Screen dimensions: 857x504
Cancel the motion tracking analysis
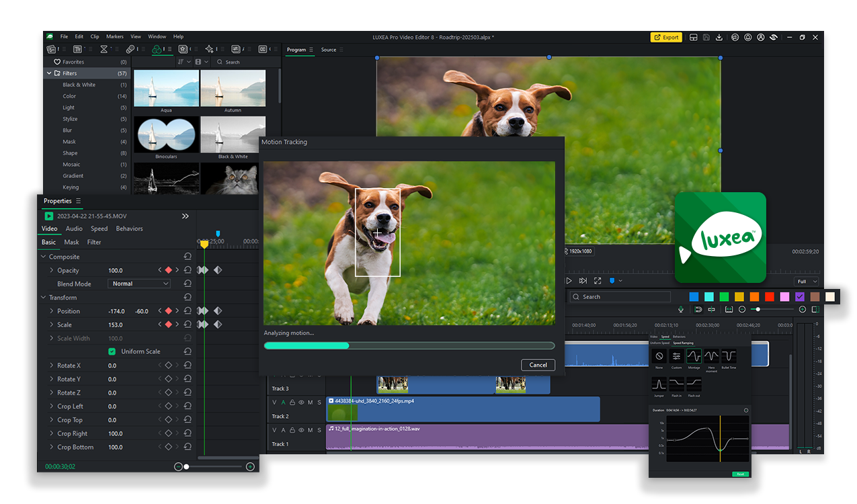(538, 365)
